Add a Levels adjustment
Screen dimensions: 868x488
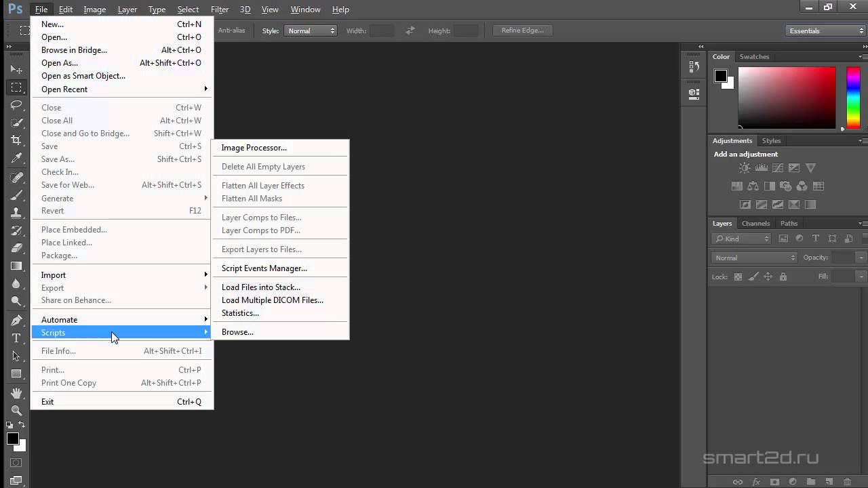(x=761, y=168)
